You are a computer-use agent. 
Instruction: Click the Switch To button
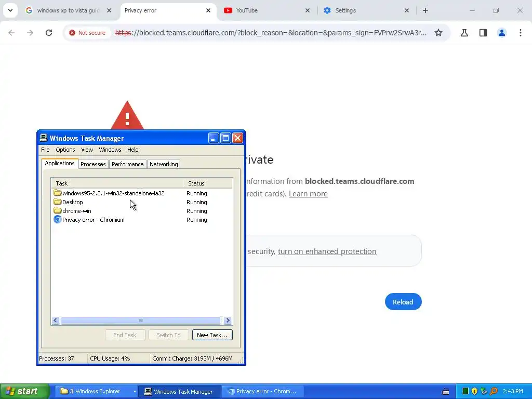[168, 335]
